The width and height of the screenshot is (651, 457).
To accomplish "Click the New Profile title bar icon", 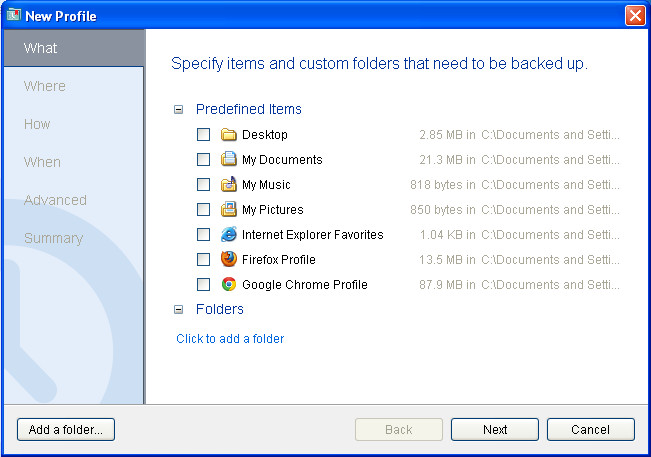I will point(13,16).
